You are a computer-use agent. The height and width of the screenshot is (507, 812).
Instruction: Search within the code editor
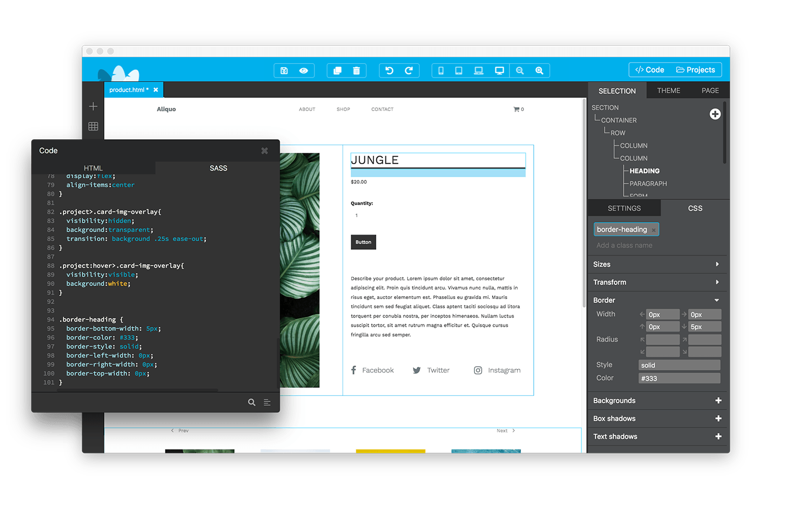point(252,402)
